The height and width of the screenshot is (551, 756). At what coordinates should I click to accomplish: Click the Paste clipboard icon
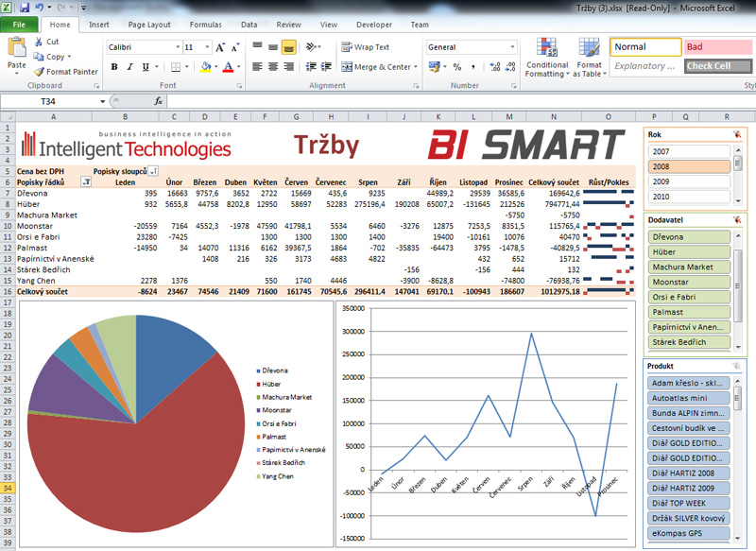point(17,47)
